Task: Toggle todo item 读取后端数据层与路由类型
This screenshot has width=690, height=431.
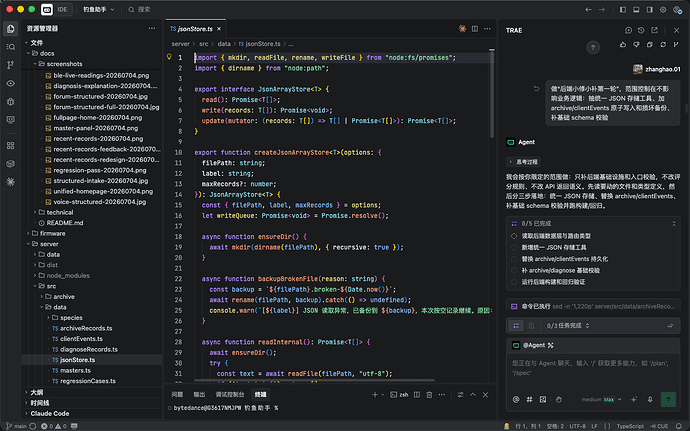Action: (514, 236)
